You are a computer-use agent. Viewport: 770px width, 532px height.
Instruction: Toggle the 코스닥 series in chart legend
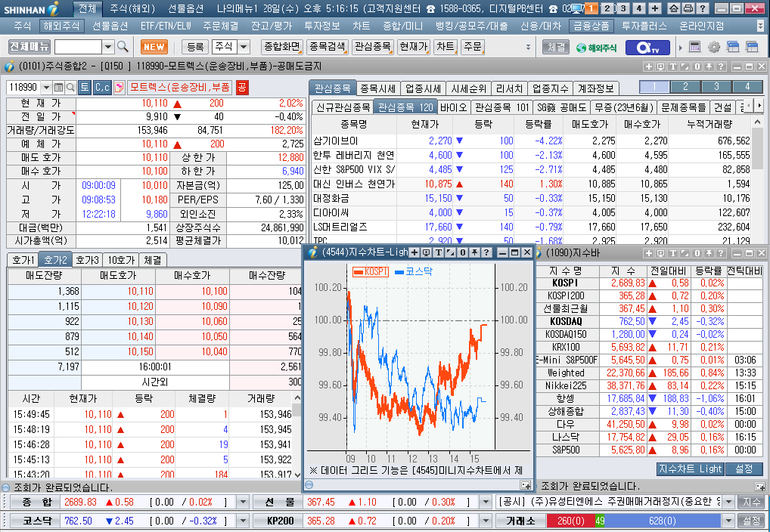coord(413,271)
